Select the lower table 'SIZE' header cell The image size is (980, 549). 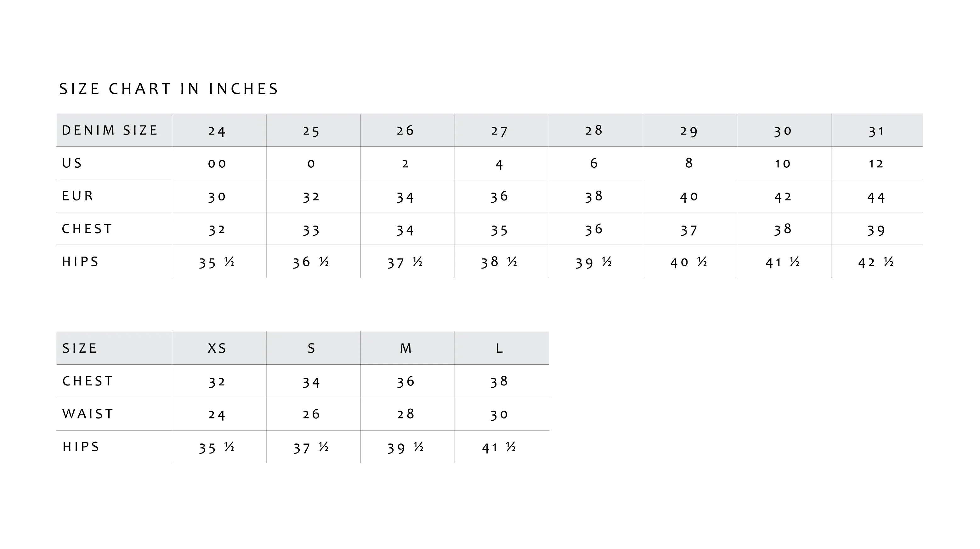point(114,348)
